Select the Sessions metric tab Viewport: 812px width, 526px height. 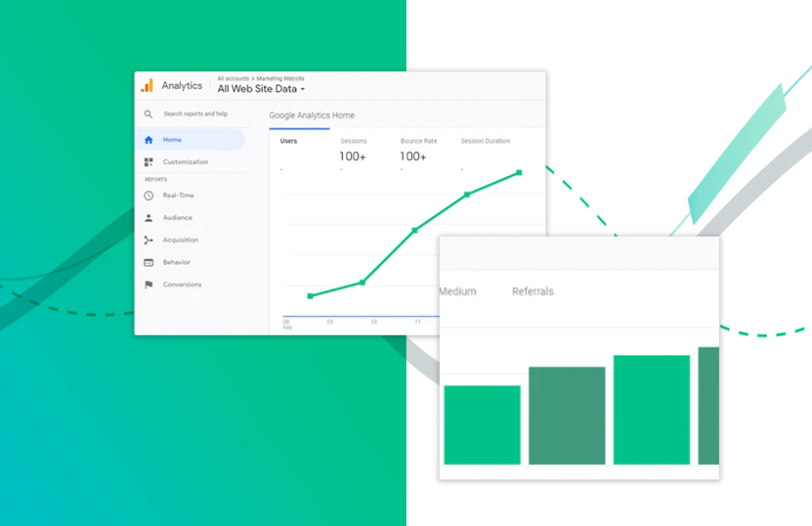click(354, 141)
